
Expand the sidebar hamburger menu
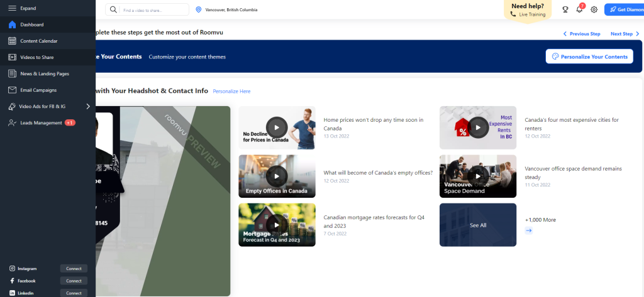coord(12,8)
